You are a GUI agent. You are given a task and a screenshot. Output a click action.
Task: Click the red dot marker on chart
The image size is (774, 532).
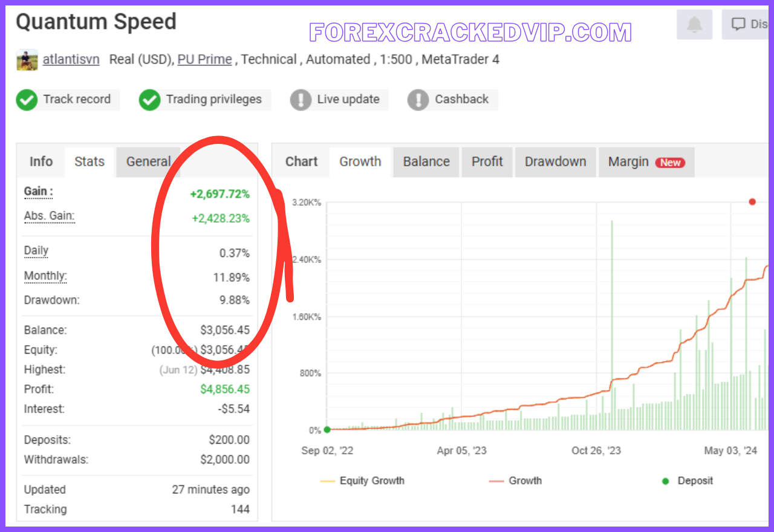752,202
